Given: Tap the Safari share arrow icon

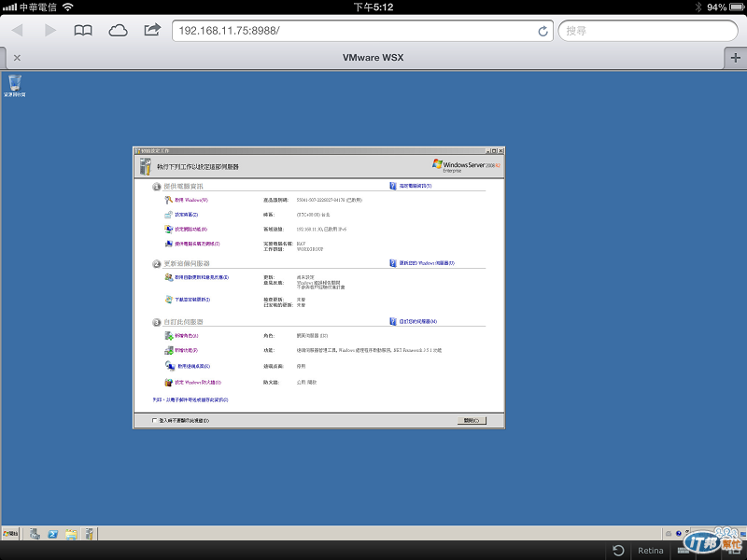Looking at the screenshot, I should (x=152, y=30).
